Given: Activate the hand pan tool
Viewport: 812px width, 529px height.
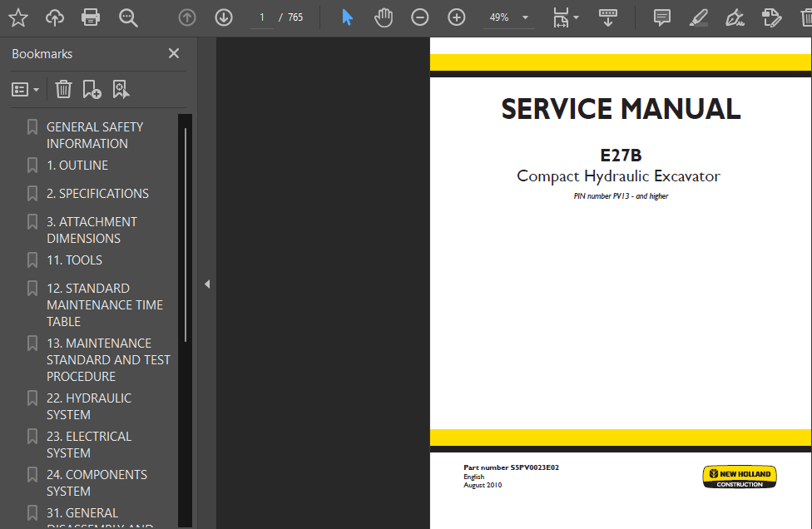Looking at the screenshot, I should (x=384, y=17).
